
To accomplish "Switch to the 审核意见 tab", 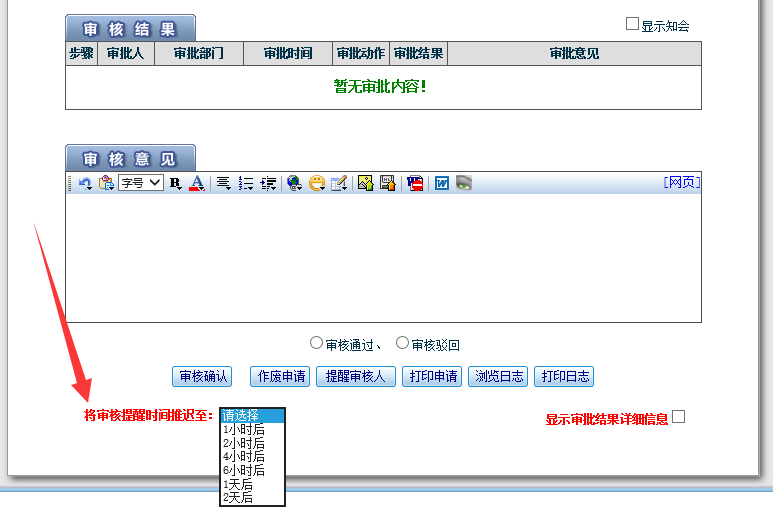I will [130, 159].
